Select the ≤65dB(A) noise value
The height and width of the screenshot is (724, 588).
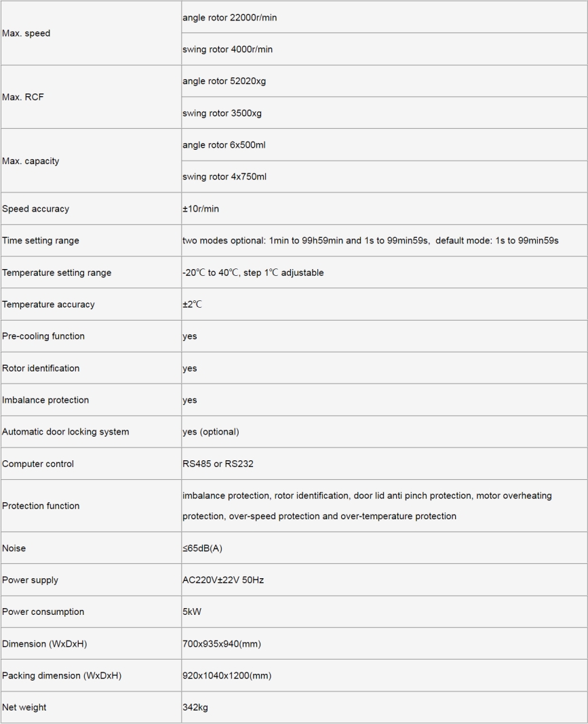coord(202,548)
